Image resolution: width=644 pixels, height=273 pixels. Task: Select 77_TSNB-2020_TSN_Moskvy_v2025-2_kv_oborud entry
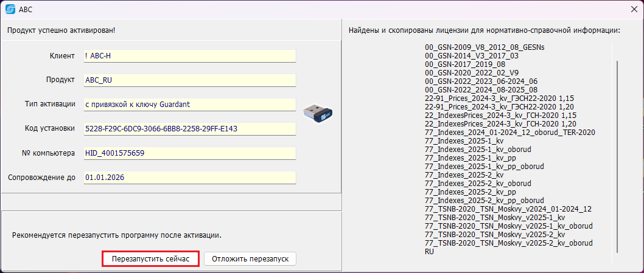[509, 243]
